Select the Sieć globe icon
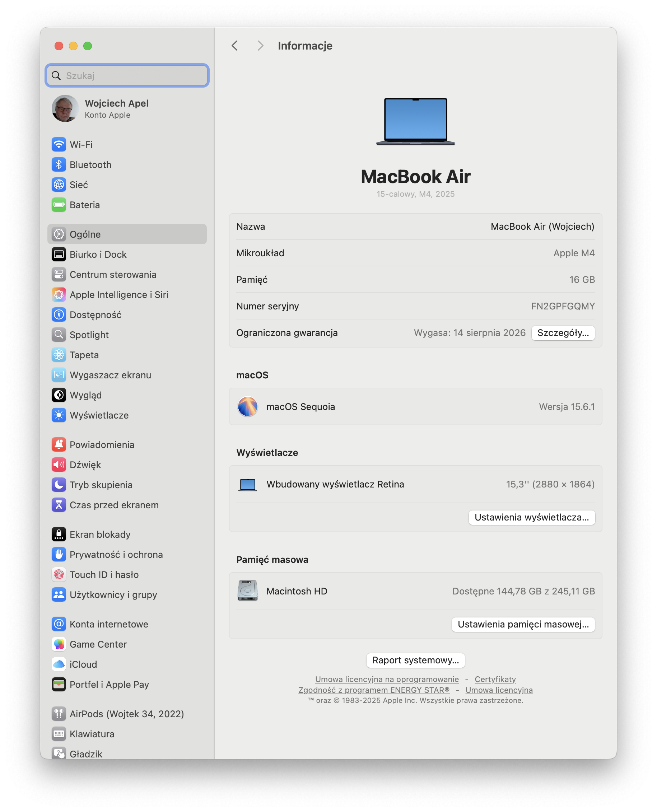 (x=59, y=185)
